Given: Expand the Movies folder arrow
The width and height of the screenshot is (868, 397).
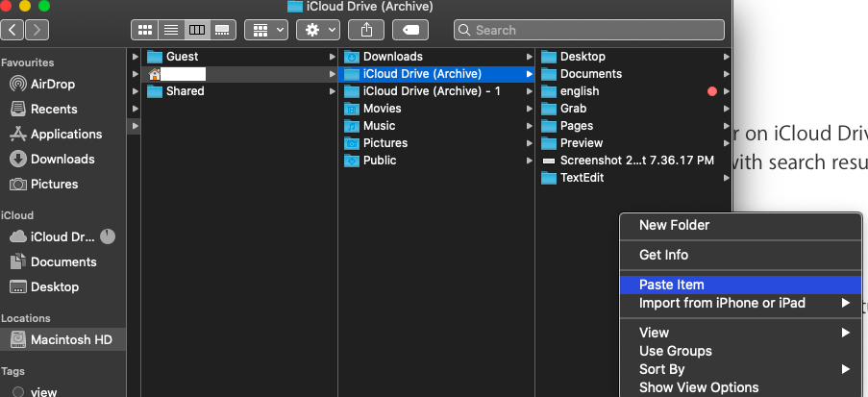Looking at the screenshot, I should click(x=530, y=108).
